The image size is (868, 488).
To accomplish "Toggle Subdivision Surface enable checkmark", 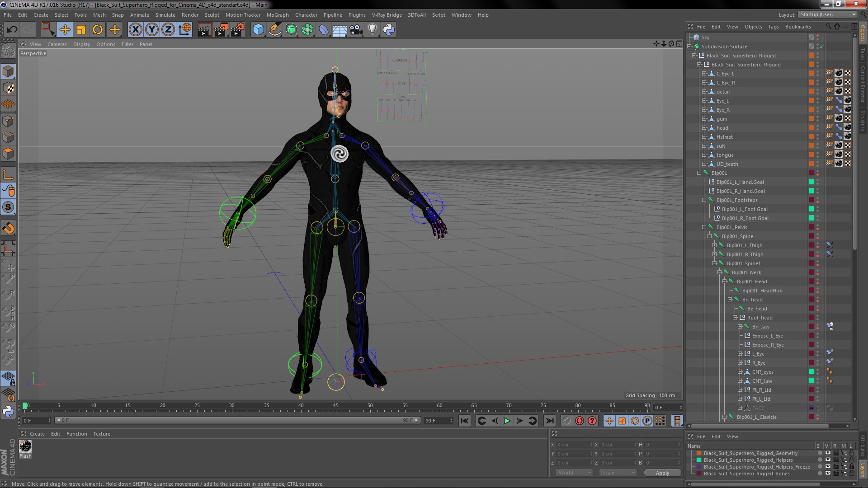I will tap(822, 47).
